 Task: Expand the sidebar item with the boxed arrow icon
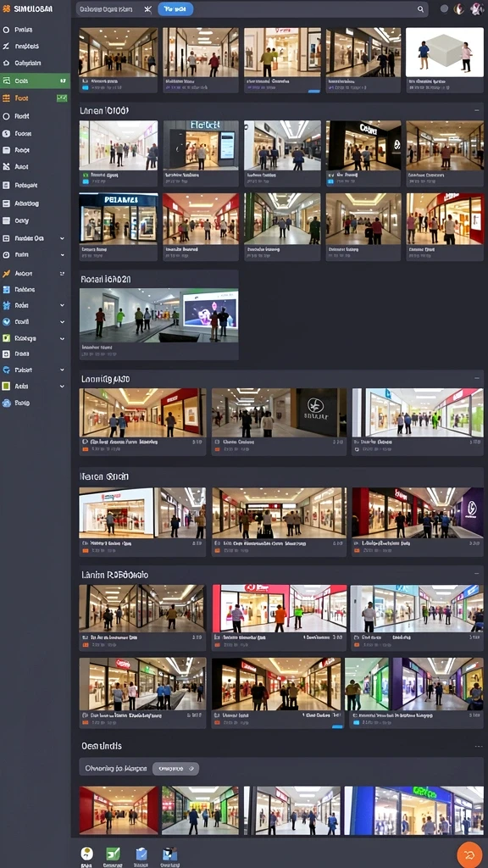click(62, 238)
